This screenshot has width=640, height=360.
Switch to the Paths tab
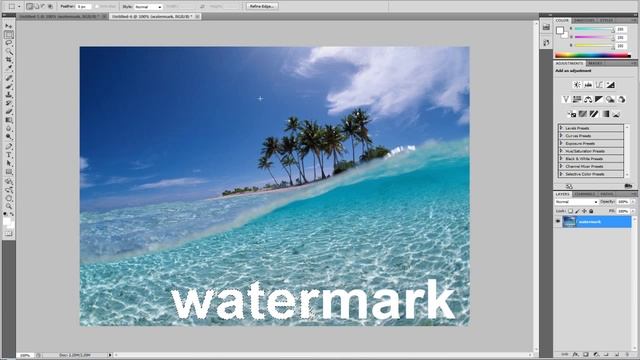(606, 194)
